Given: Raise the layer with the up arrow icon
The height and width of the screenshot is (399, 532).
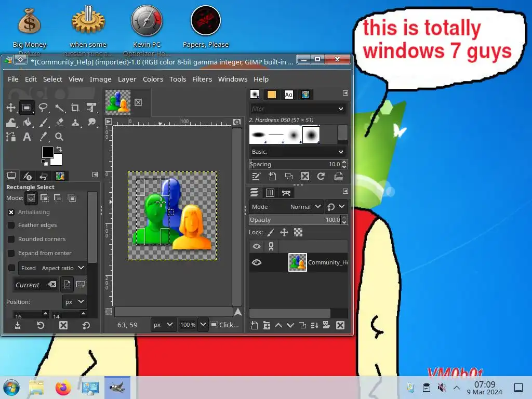Looking at the screenshot, I should (278, 325).
